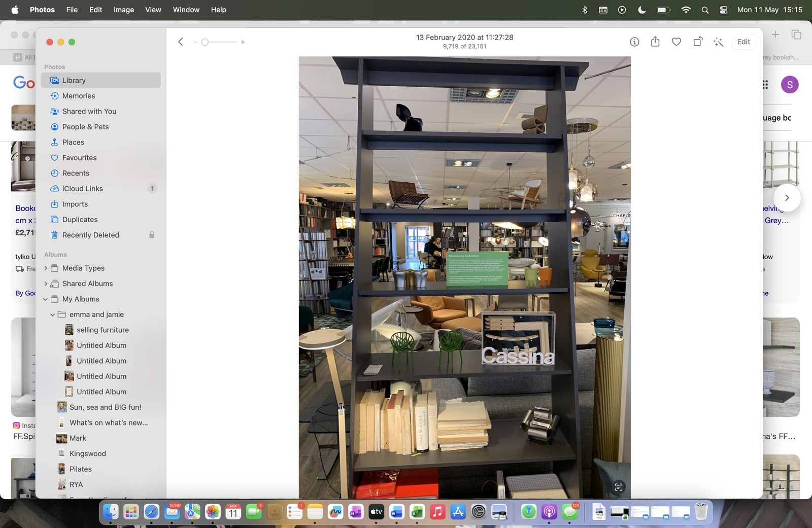
Task: Collapse the emma and jamie folder
Action: coord(52,314)
